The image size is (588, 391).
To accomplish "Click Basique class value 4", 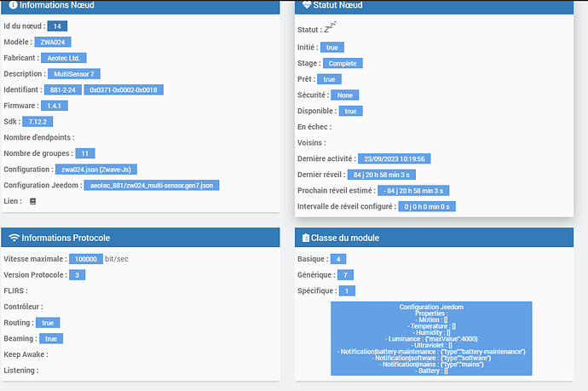I will pyautogui.click(x=338, y=259).
